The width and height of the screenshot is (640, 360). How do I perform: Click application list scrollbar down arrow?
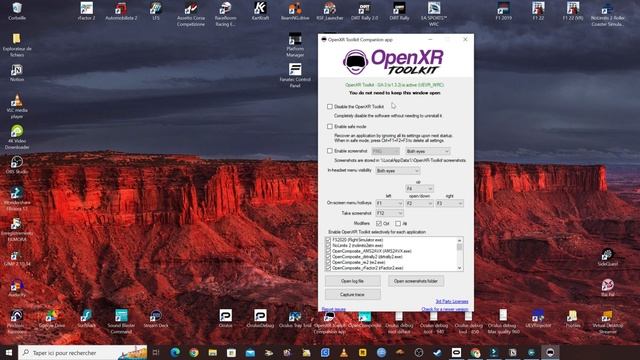click(x=460, y=268)
